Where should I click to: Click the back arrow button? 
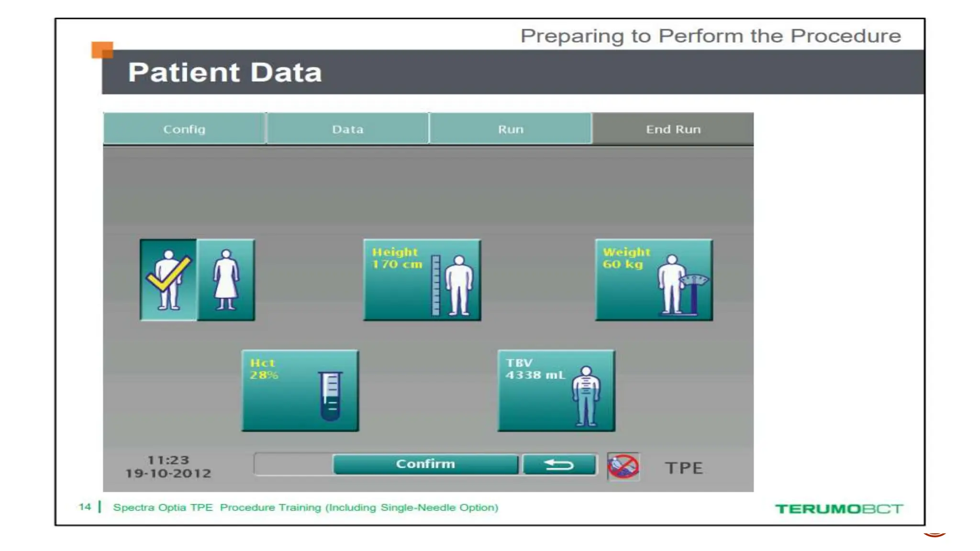click(x=559, y=464)
